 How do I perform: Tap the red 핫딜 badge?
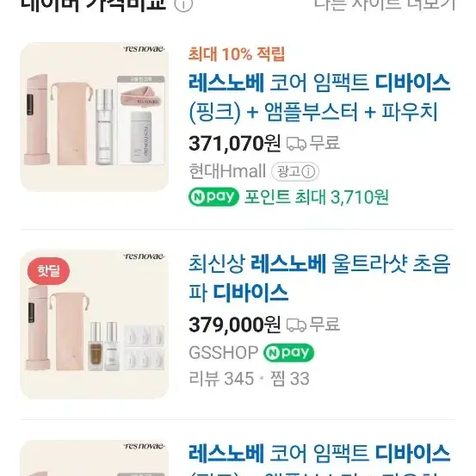48,271
